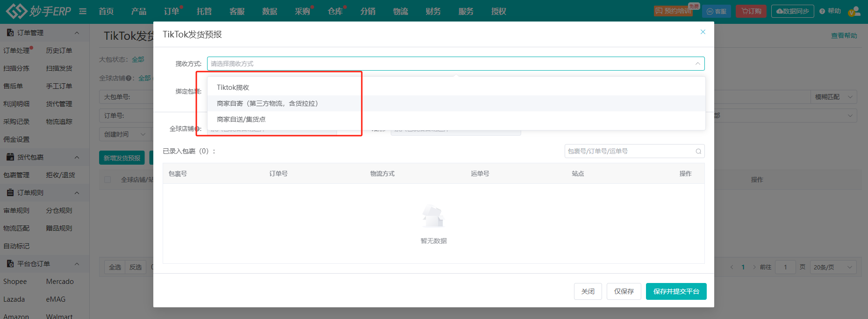The width and height of the screenshot is (868, 319).
Task: Click the 仅保存 button
Action: [624, 291]
